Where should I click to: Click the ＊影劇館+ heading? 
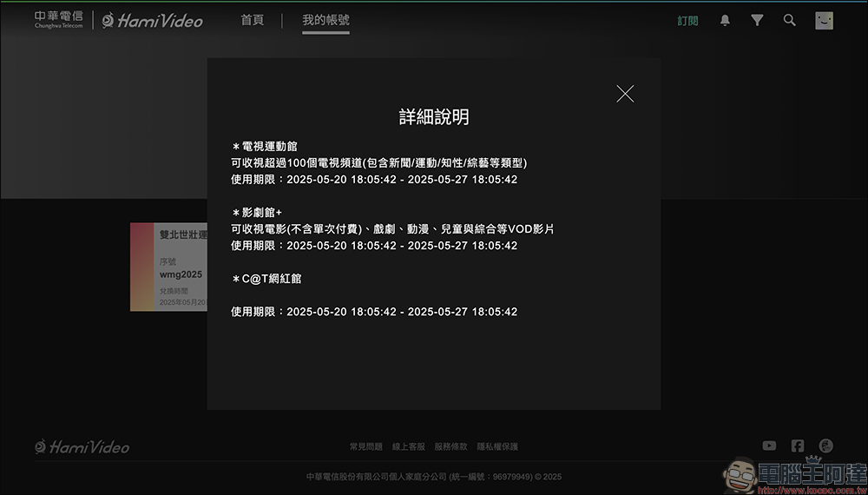pos(256,213)
